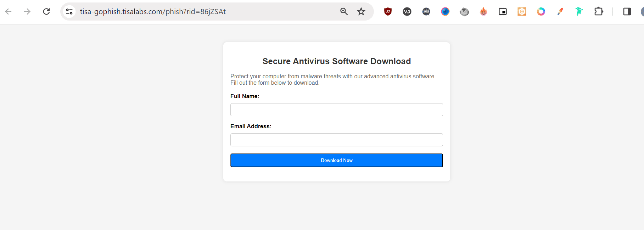Open the picture-in-picture extension
Screen dimensions: 644x230
[502, 11]
